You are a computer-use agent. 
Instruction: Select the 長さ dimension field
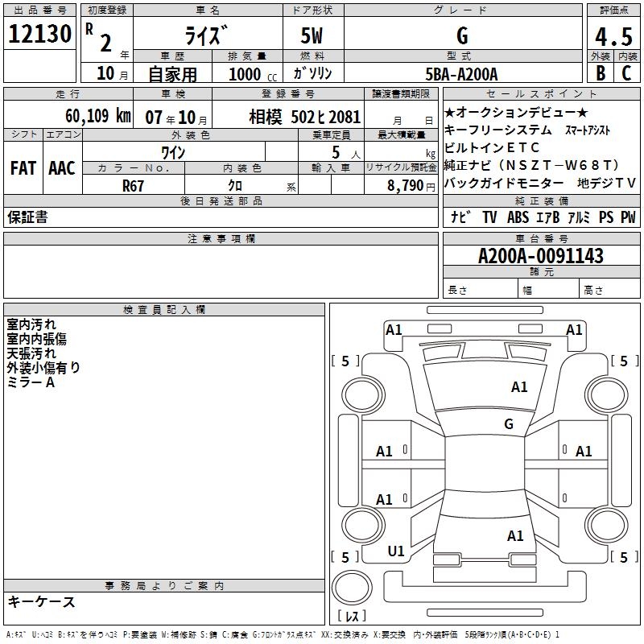[x=481, y=290]
